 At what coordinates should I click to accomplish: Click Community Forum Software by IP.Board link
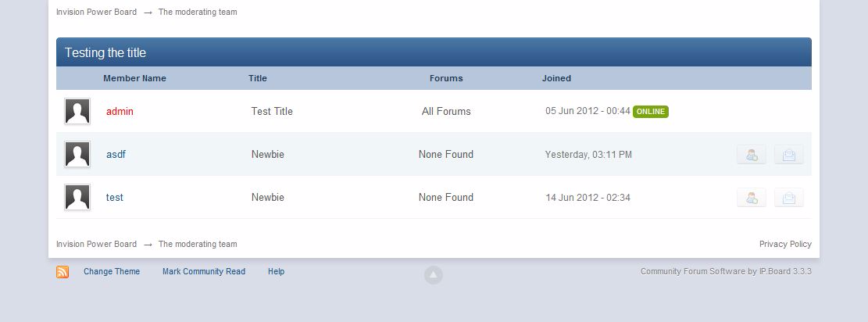(x=726, y=272)
